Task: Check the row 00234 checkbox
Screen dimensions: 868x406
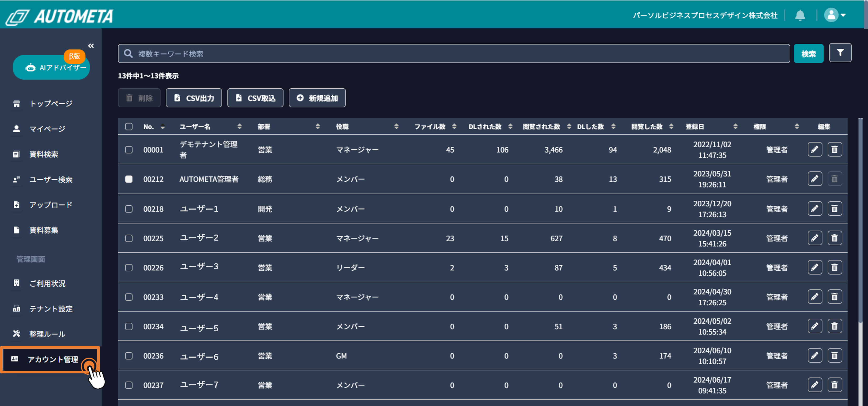Action: pyautogui.click(x=129, y=326)
